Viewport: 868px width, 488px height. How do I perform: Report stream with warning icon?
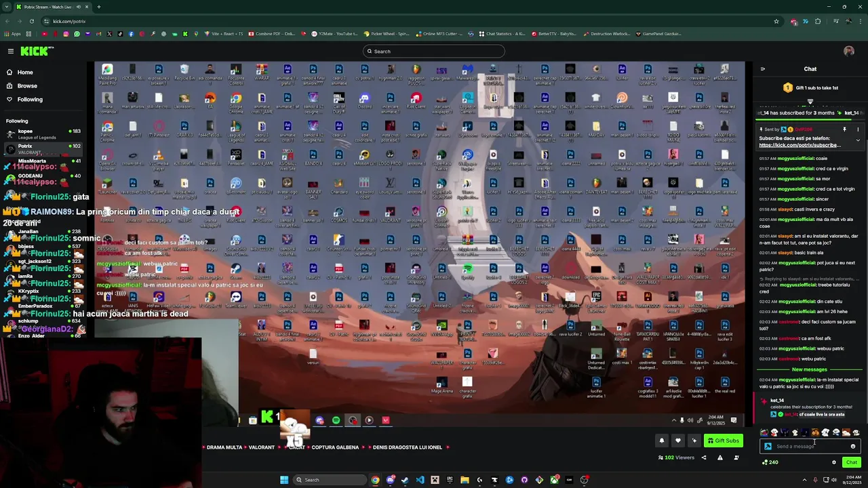tap(719, 457)
